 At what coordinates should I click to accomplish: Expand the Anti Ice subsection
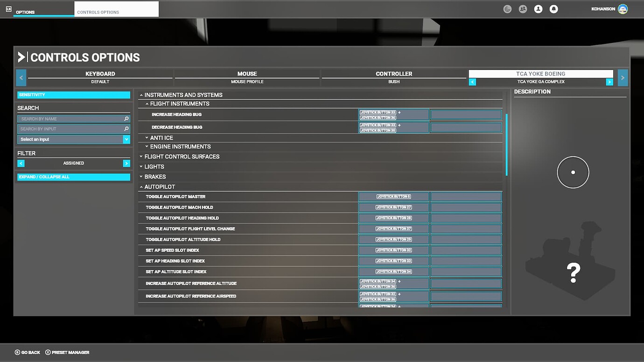pos(161,138)
